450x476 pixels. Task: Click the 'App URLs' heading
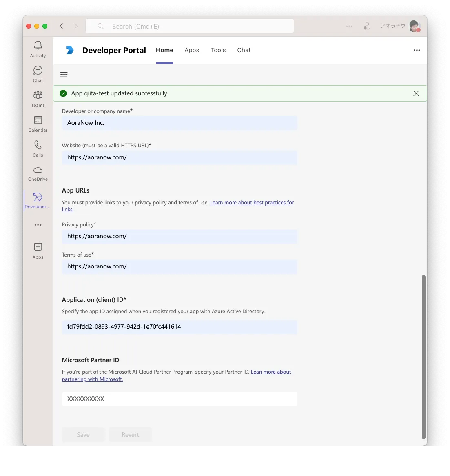tap(75, 190)
